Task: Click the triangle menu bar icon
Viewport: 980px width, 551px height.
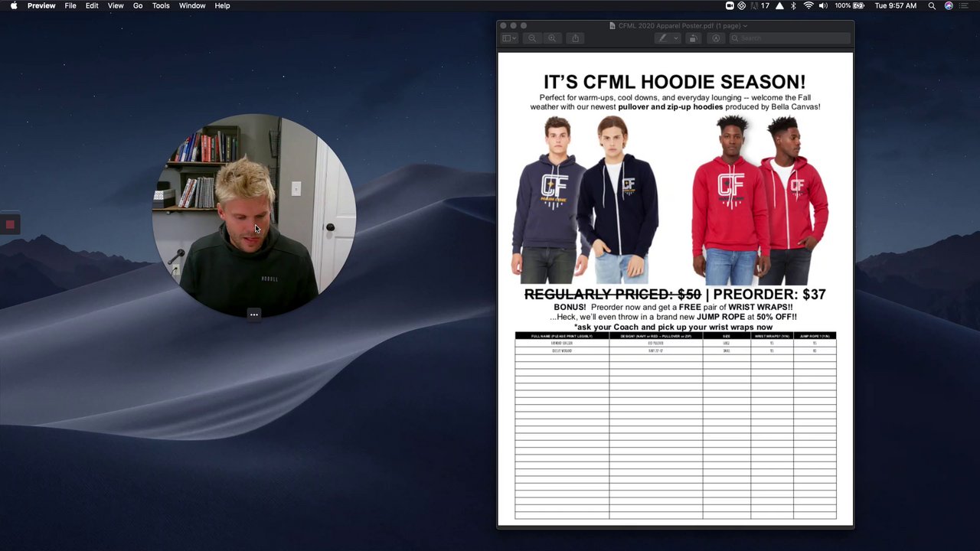Action: coord(779,5)
